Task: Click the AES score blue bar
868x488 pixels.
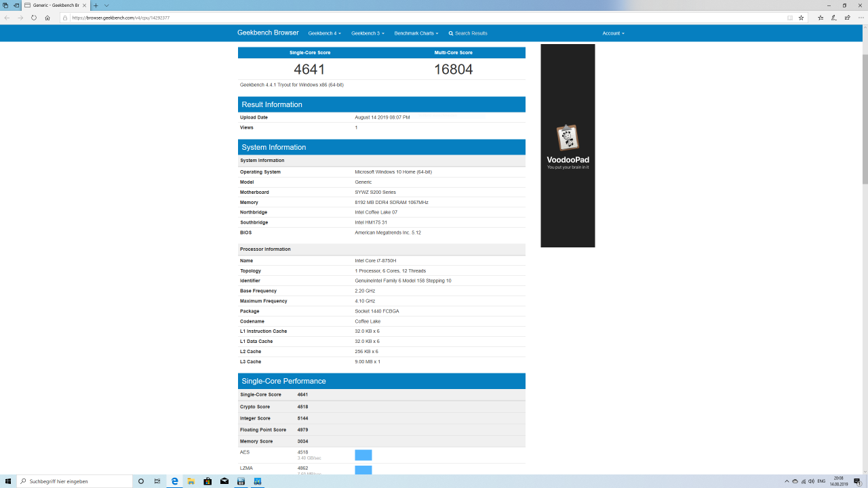Action: 363,455
